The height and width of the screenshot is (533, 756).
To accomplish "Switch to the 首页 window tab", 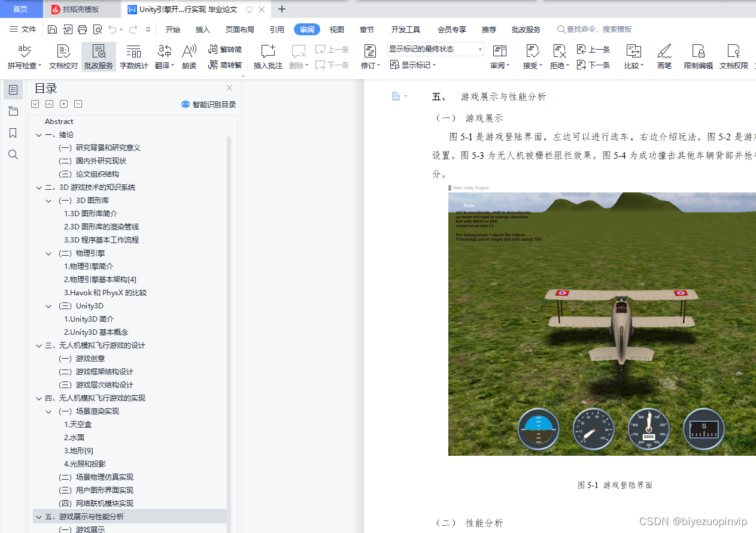I will click(x=21, y=9).
